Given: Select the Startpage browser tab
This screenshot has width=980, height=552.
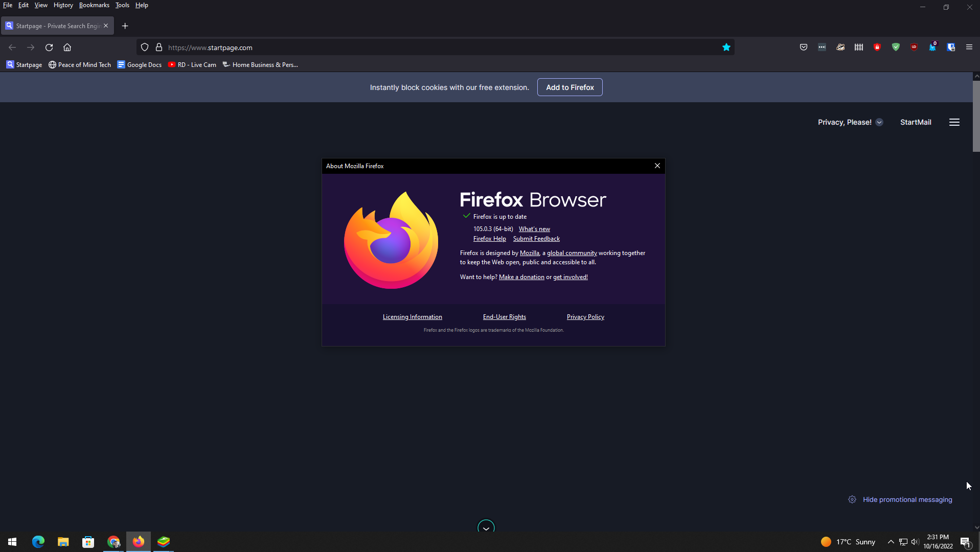Looking at the screenshot, I should tap(57, 26).
